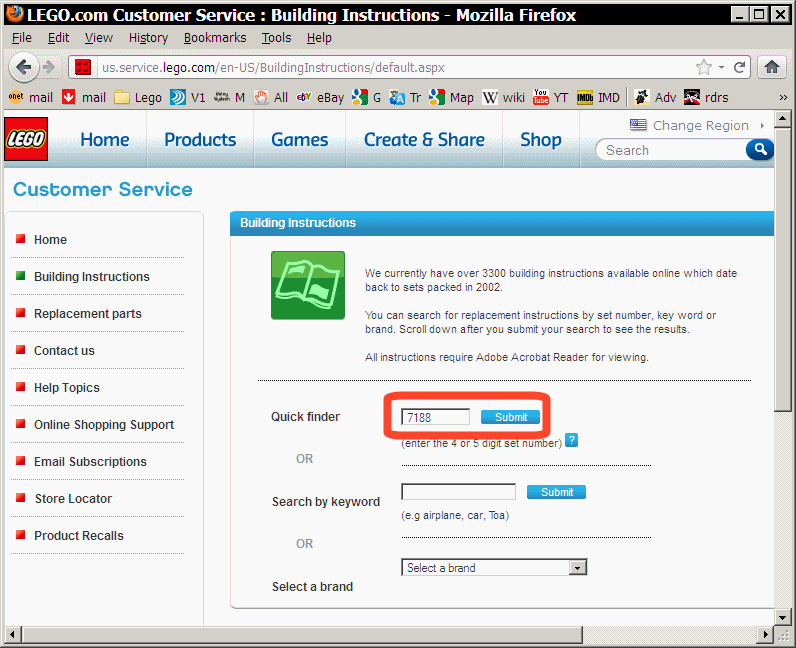Go to the Shop nav tab
This screenshot has width=796, height=648.
[x=541, y=139]
